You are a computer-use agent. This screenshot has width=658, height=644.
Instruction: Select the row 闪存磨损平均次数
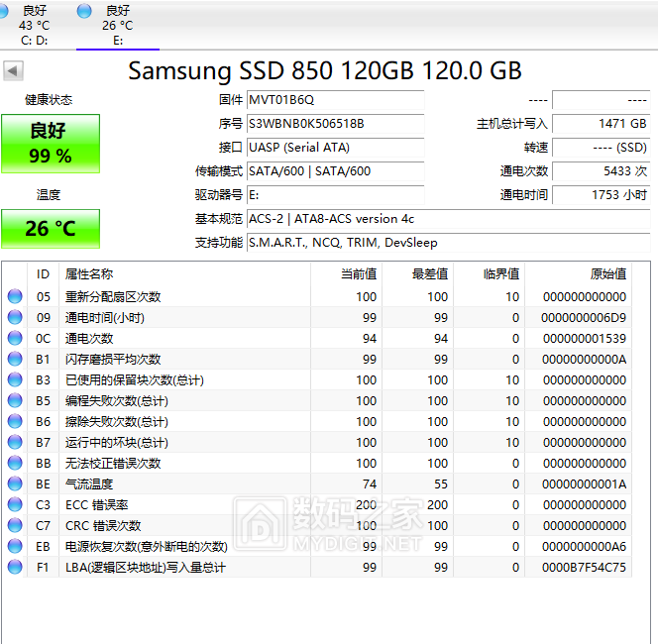(x=317, y=359)
